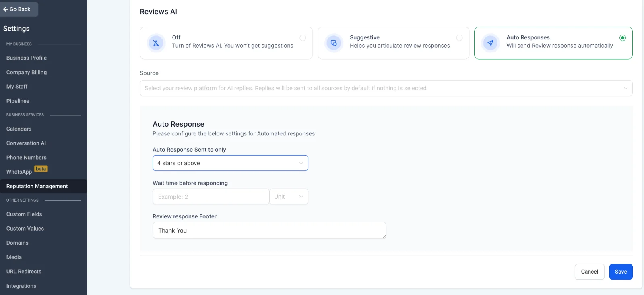Open Phone Numbers settings
The image size is (644, 295).
[x=27, y=158]
